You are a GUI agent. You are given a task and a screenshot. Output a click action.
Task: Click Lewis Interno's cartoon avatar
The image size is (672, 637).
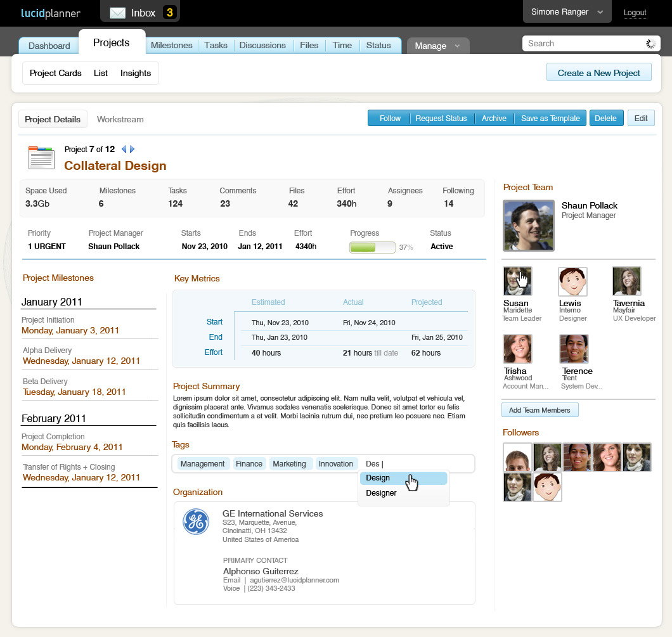572,281
